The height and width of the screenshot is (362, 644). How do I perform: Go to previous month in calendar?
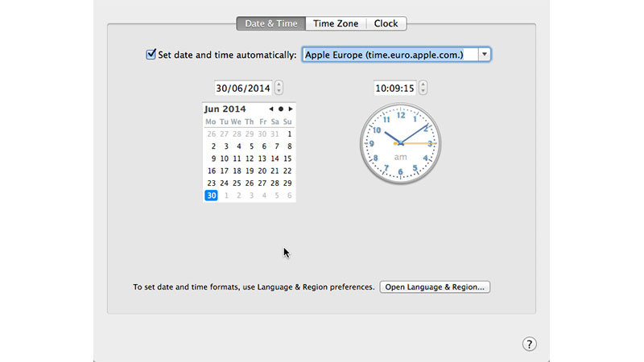click(x=271, y=109)
